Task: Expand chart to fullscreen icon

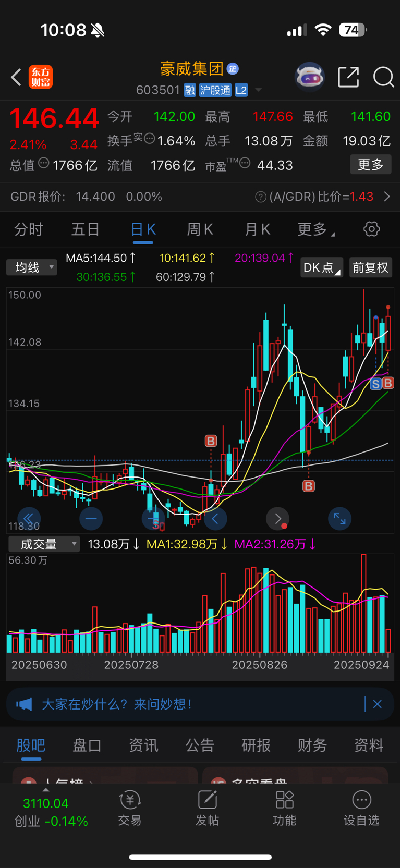Action: (x=339, y=519)
